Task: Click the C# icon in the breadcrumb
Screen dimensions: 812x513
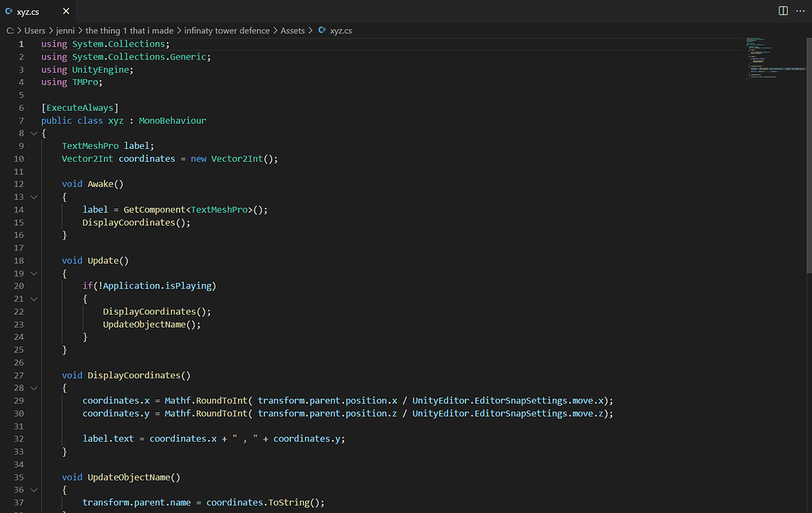Action: coord(322,31)
